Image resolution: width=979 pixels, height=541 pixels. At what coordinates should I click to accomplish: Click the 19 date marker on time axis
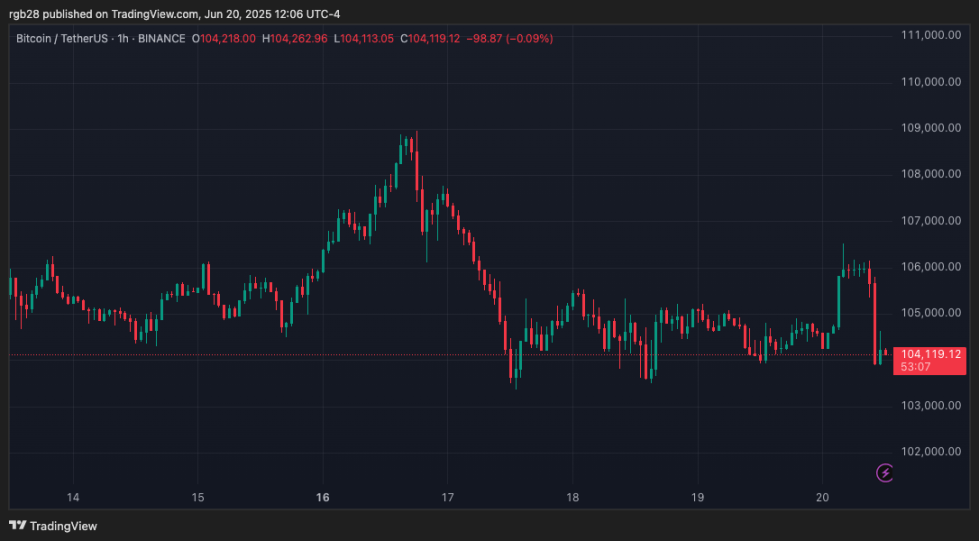click(697, 498)
